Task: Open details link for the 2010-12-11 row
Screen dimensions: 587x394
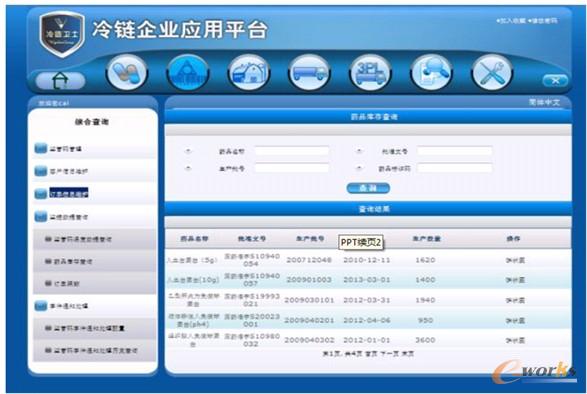Action: 515,260
